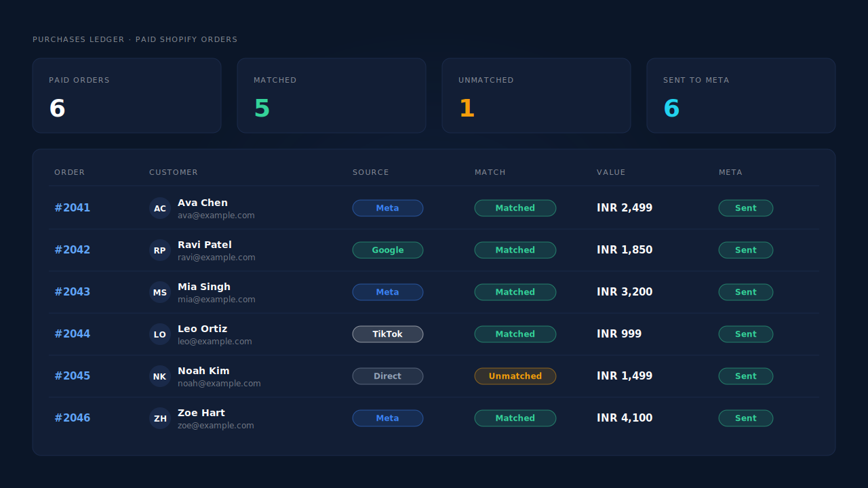Click the email ravi@example.com
The image size is (868, 488).
[x=216, y=258]
